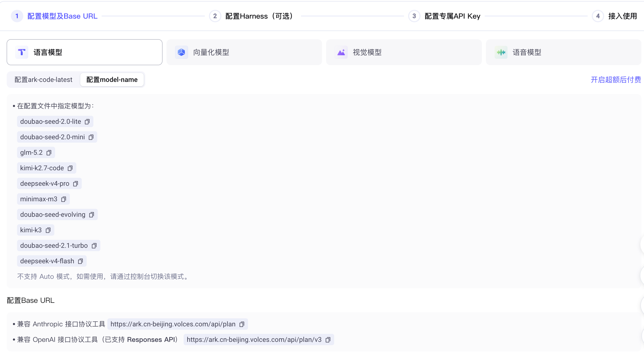The image size is (644, 354).
Task: Click the 语言模型 T icon
Action: click(22, 52)
